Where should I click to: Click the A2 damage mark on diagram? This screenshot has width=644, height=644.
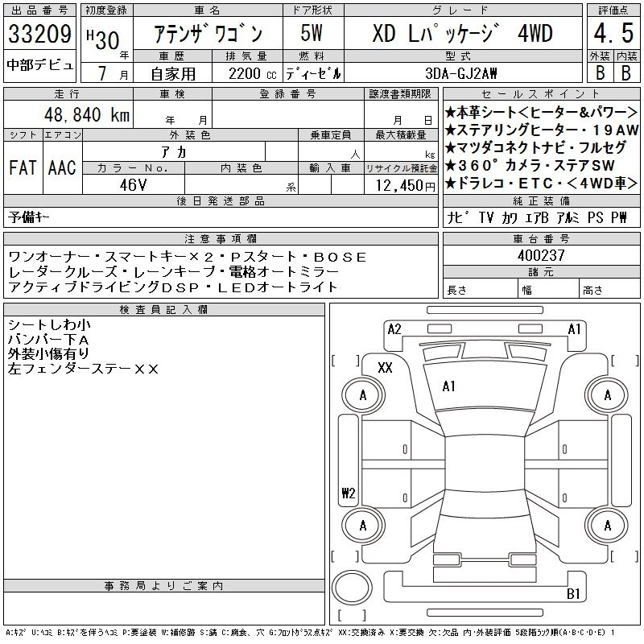point(394,329)
